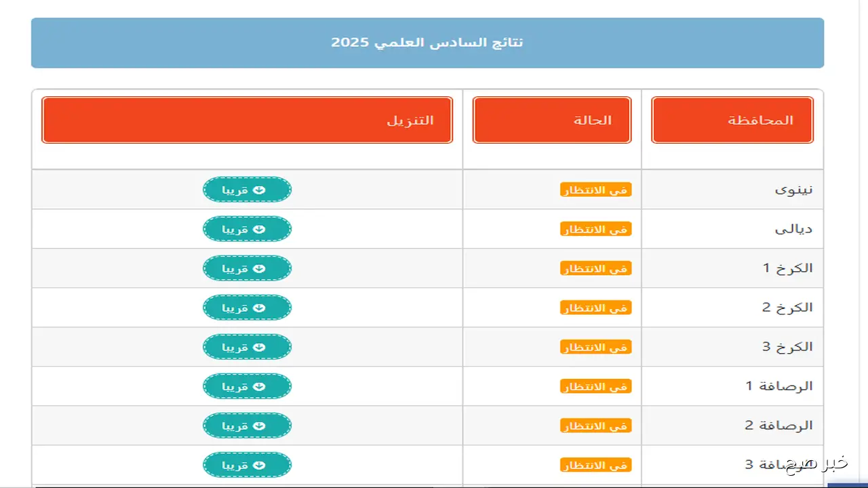The height and width of the screenshot is (488, 868).
Task: Click the في الانتظار status for الكرخ 1
Action: (596, 268)
